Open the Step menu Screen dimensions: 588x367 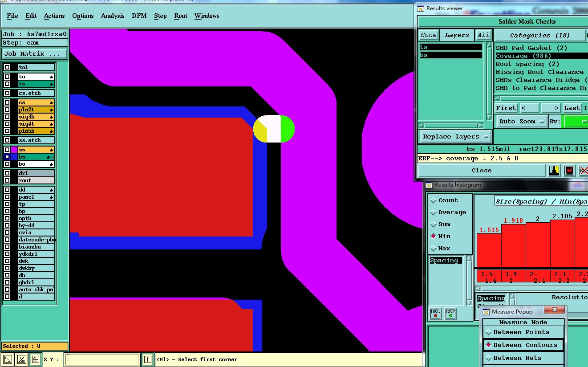tap(160, 16)
